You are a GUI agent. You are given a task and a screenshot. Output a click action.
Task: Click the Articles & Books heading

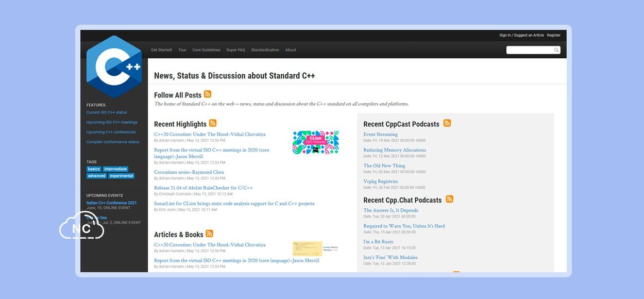pos(179,235)
